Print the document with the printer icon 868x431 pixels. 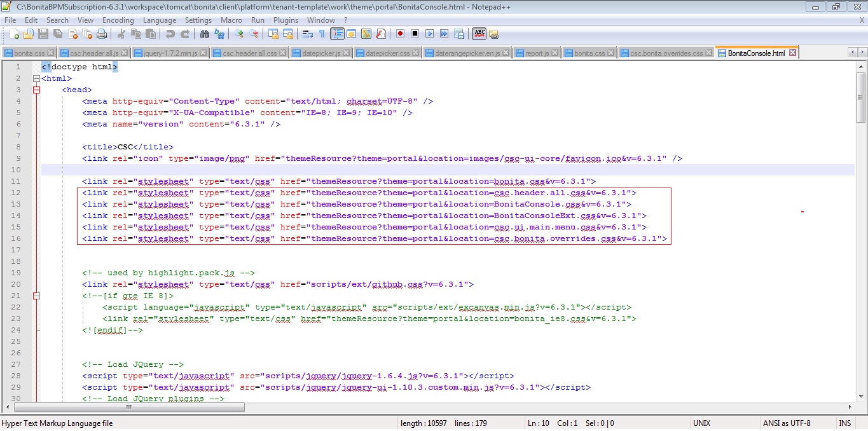click(102, 34)
